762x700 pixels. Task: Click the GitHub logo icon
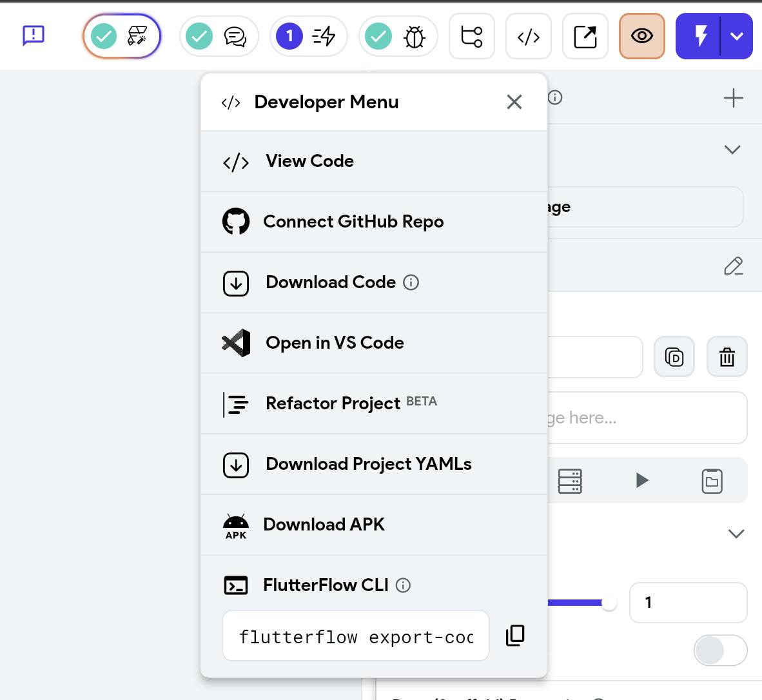point(236,222)
